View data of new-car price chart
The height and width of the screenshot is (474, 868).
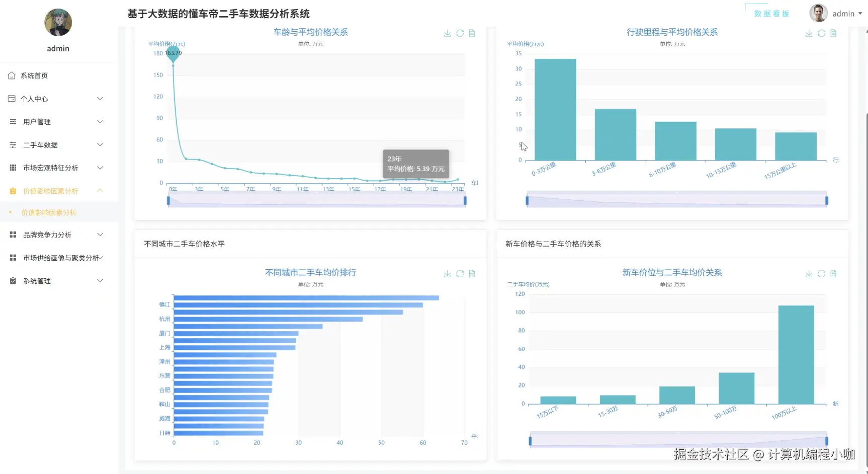[833, 274]
